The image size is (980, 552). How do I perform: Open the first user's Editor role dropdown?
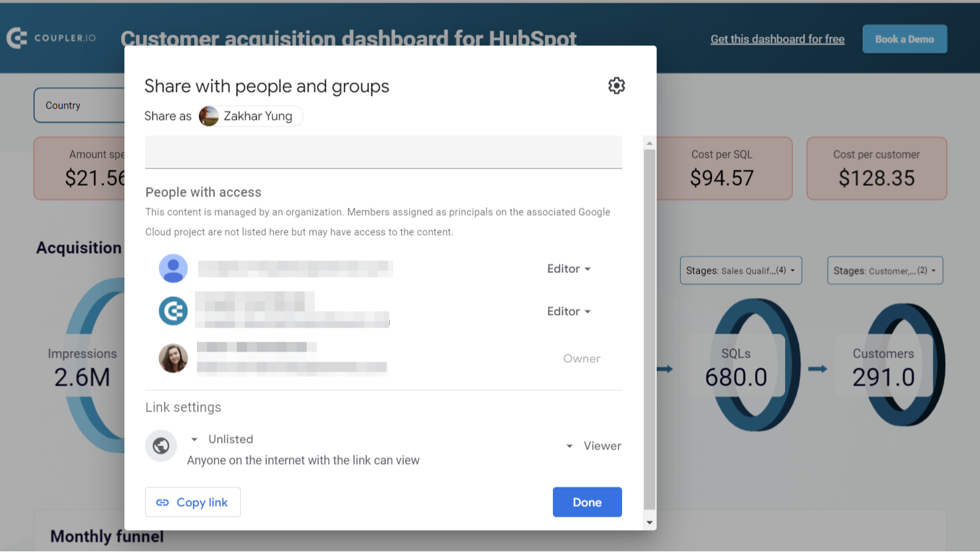(x=569, y=269)
